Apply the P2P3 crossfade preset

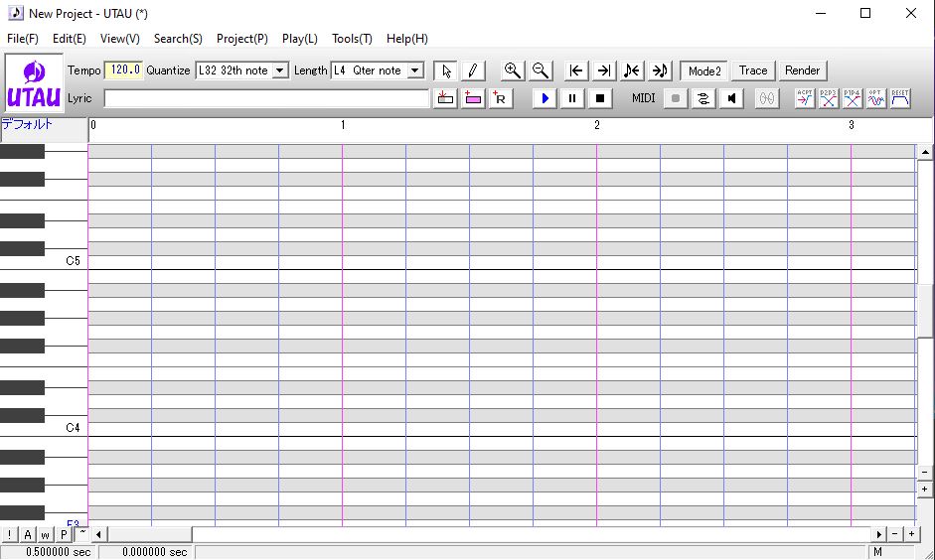pyautogui.click(x=829, y=98)
